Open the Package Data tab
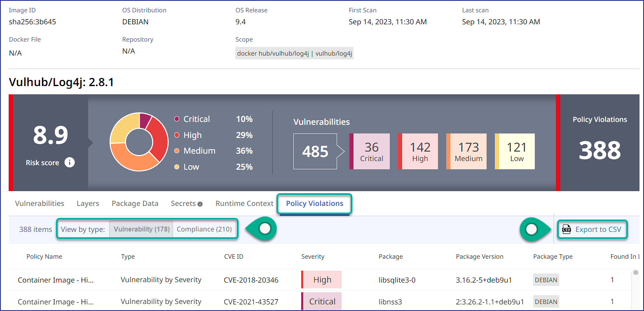This screenshot has height=311, width=644. tap(135, 203)
